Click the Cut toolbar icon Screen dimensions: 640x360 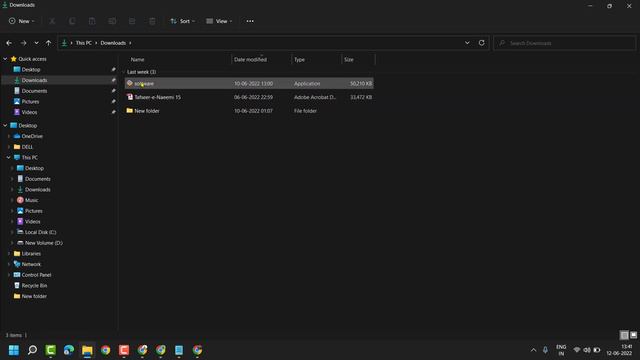click(x=52, y=21)
